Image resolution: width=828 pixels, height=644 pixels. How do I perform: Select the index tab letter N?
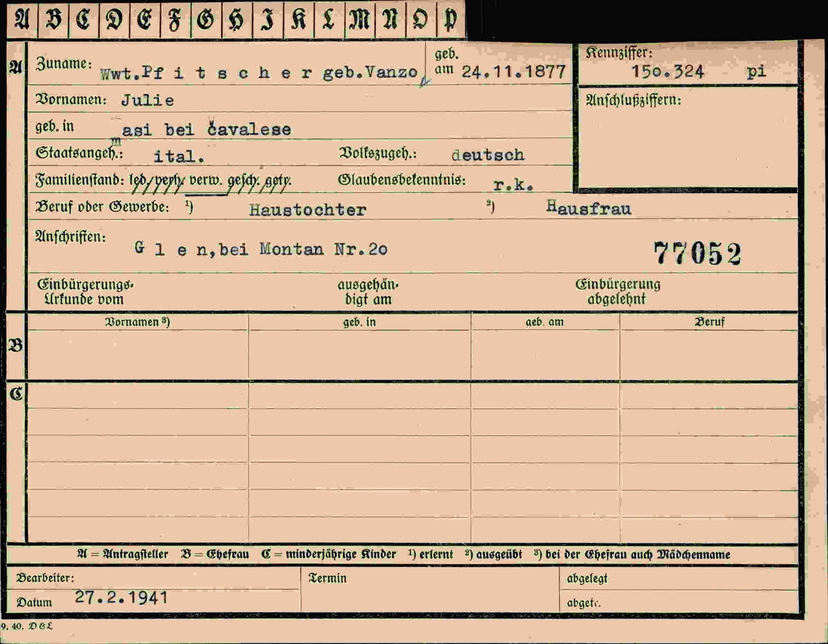coord(390,19)
